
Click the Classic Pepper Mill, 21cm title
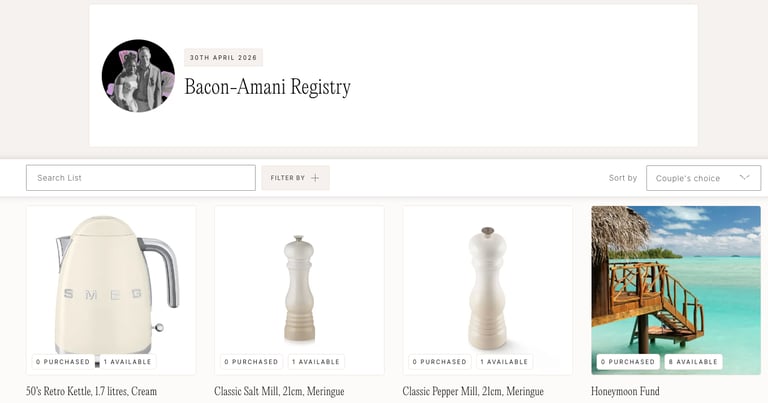click(473, 391)
